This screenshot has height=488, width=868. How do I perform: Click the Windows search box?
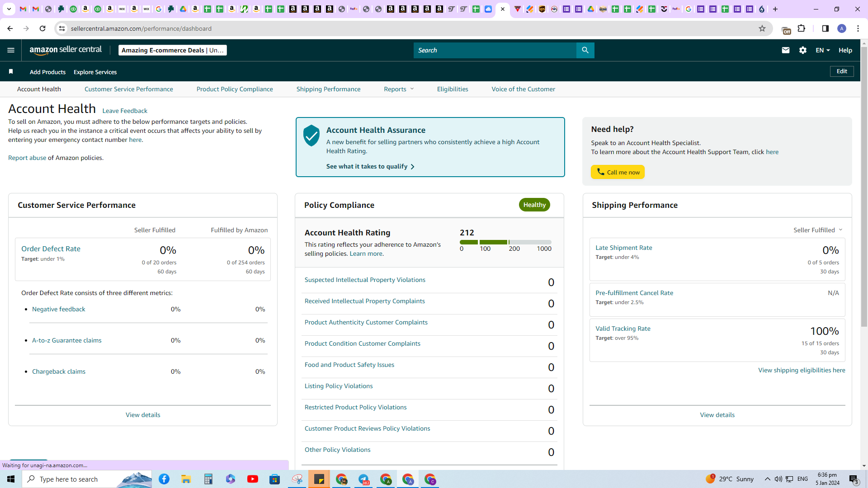[x=87, y=479]
